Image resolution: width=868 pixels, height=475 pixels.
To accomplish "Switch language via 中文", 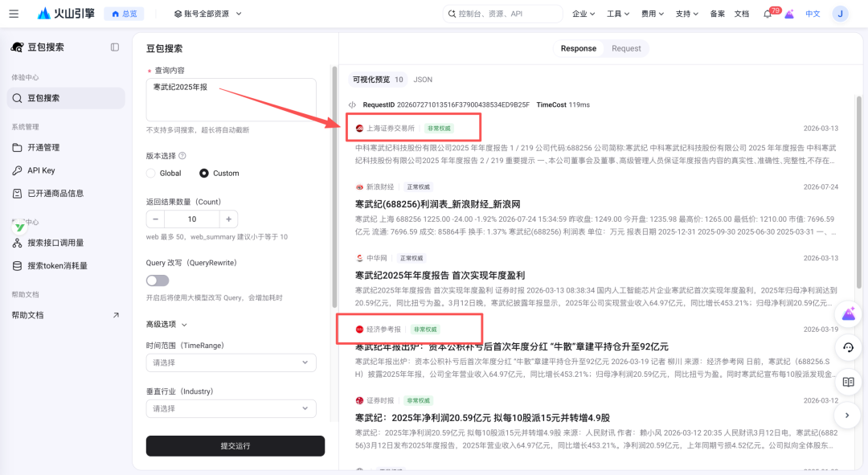I will (x=813, y=14).
